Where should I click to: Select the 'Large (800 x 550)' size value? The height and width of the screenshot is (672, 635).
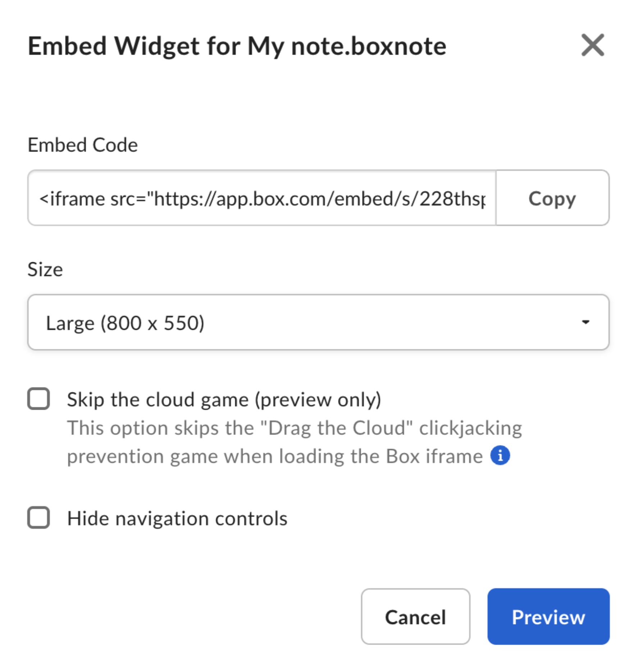point(125,323)
